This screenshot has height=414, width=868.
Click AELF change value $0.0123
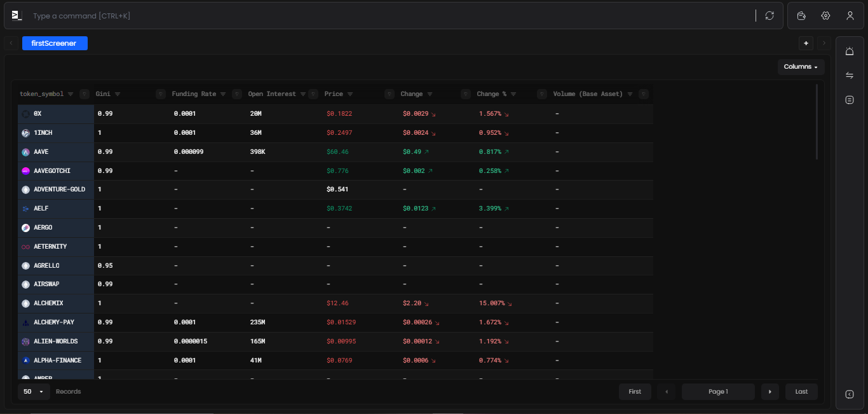click(416, 209)
